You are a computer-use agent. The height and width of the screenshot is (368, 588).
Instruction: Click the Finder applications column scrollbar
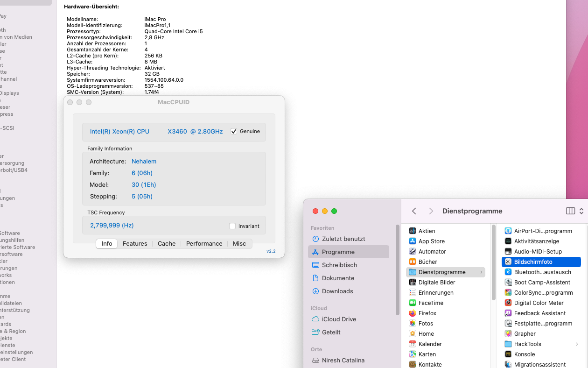click(493, 262)
